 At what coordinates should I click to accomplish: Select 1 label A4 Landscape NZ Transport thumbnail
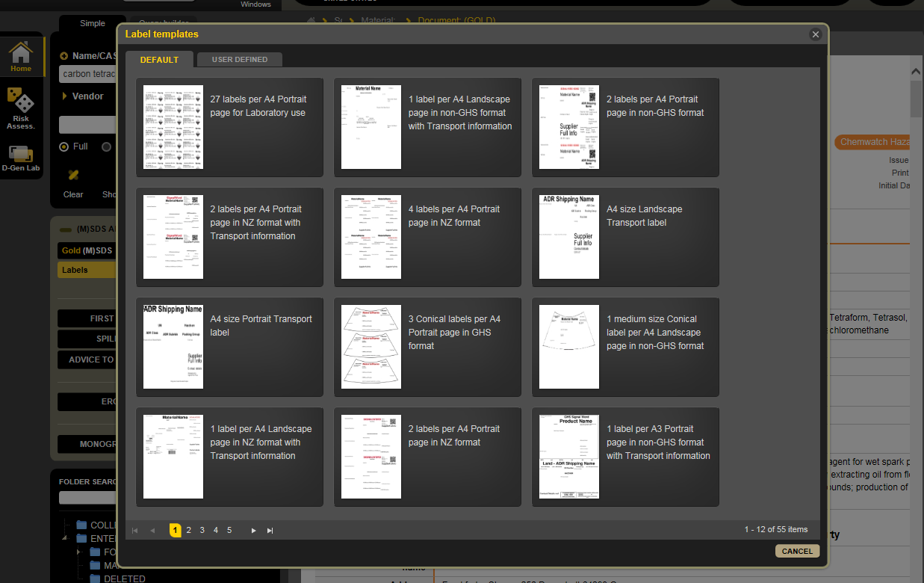click(x=173, y=457)
